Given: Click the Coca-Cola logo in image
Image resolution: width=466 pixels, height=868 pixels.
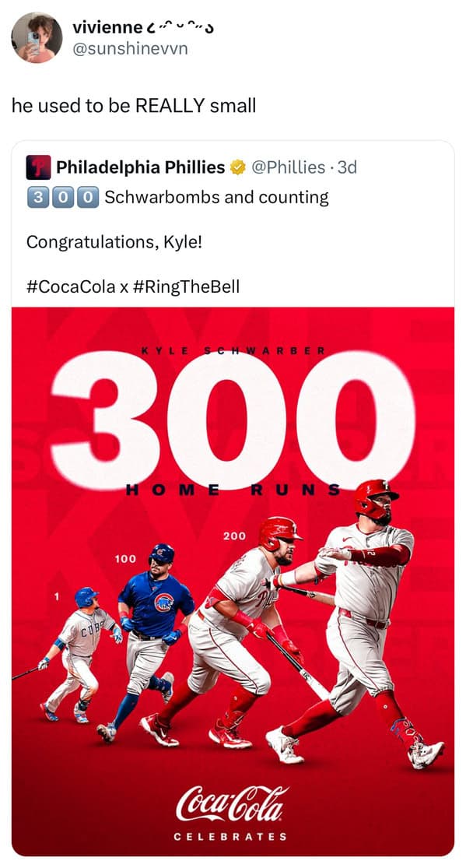Looking at the screenshot, I should pyautogui.click(x=231, y=803).
